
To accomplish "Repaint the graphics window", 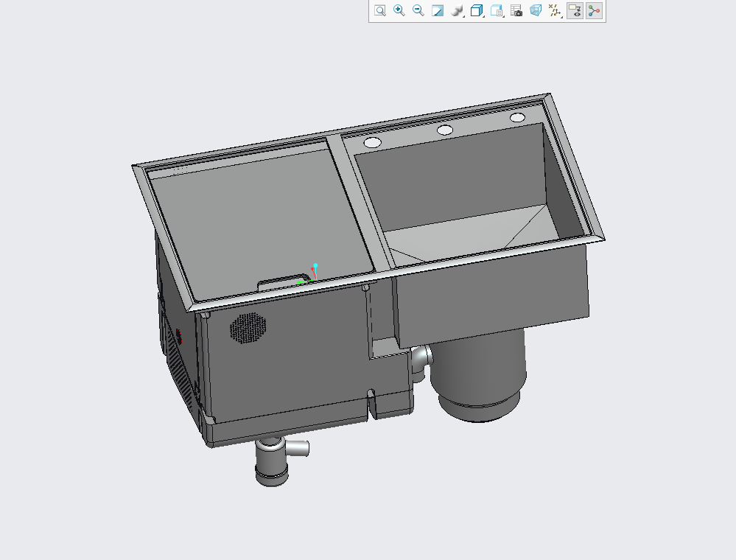I will tap(438, 11).
